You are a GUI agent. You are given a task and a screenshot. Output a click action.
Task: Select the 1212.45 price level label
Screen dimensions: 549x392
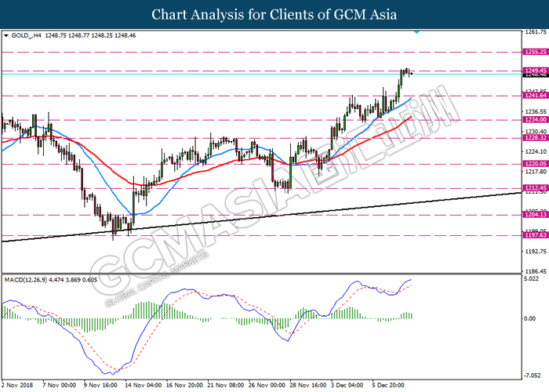(536, 188)
